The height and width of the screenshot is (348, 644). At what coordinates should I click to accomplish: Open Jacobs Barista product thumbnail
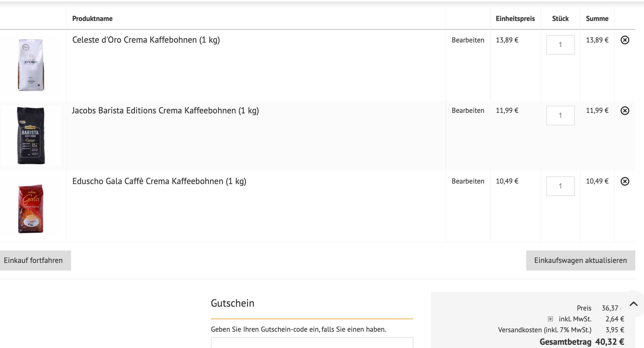coord(31,135)
